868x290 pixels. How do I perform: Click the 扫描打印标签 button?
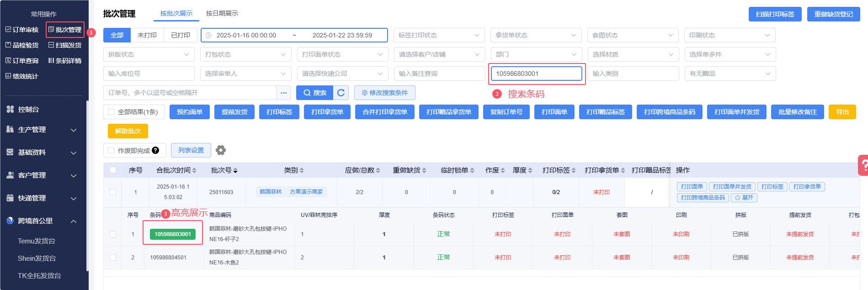point(775,14)
